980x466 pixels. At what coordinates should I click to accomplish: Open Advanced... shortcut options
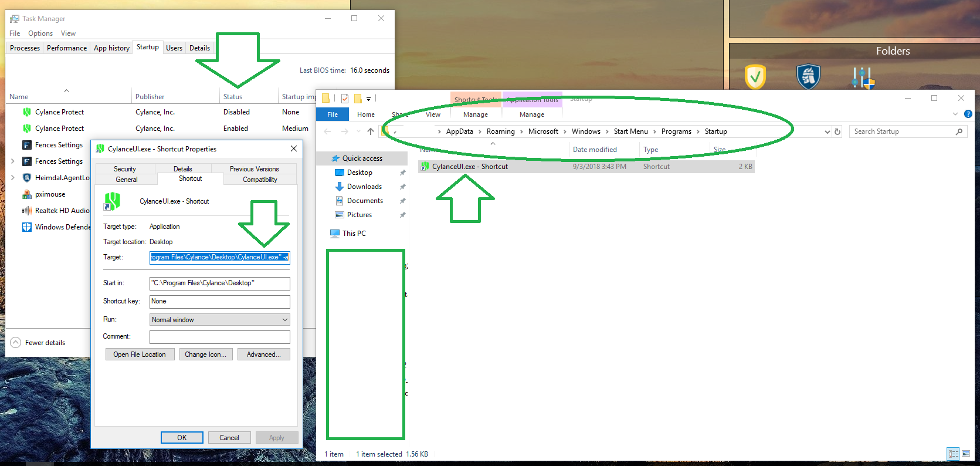pyautogui.click(x=263, y=354)
